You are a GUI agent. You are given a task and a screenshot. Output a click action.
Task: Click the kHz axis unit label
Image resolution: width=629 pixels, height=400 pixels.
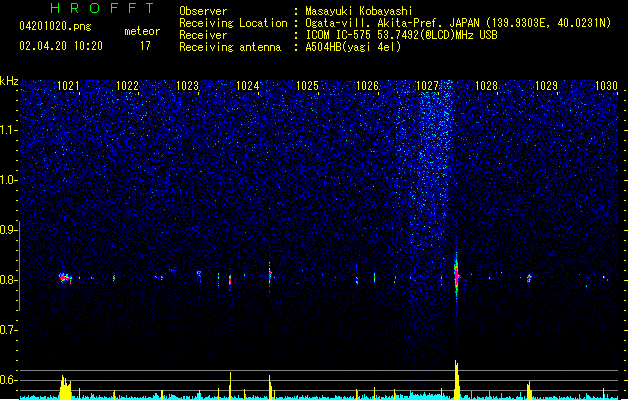tap(9, 81)
